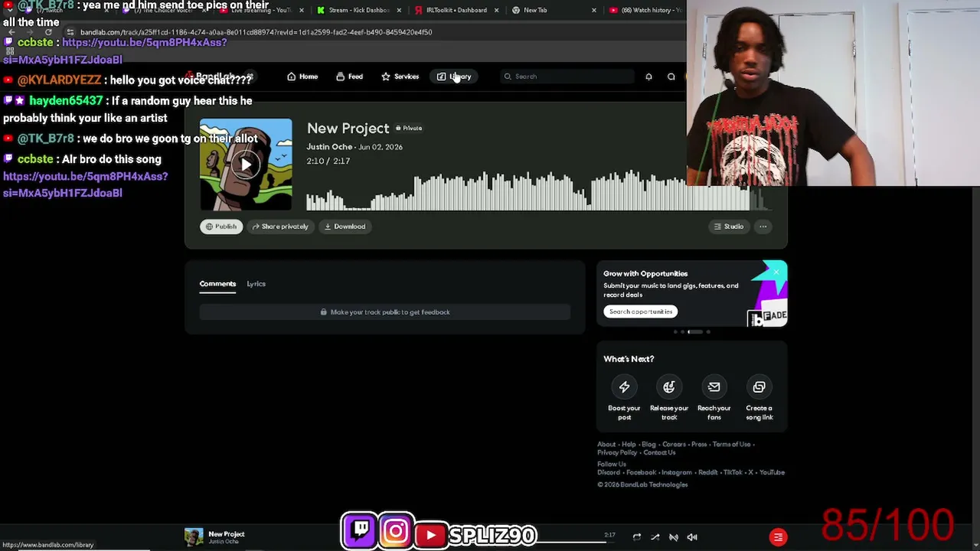
Task: Download the New Project track
Action: (345, 227)
